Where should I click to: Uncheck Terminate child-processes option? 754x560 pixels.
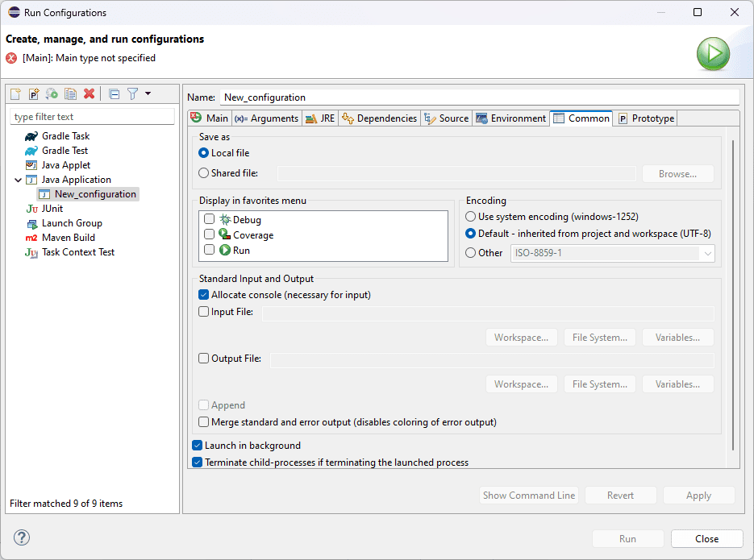coord(197,462)
